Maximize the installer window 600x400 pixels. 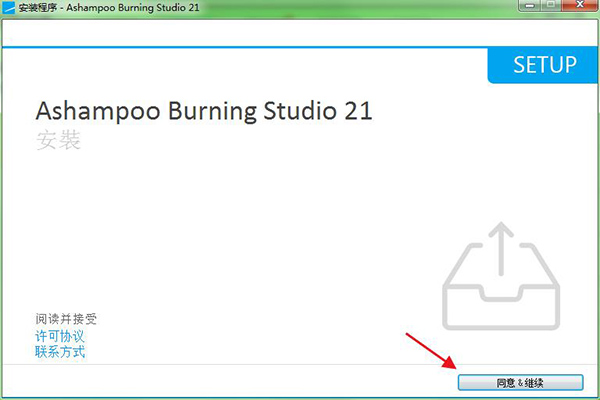[x=551, y=5]
